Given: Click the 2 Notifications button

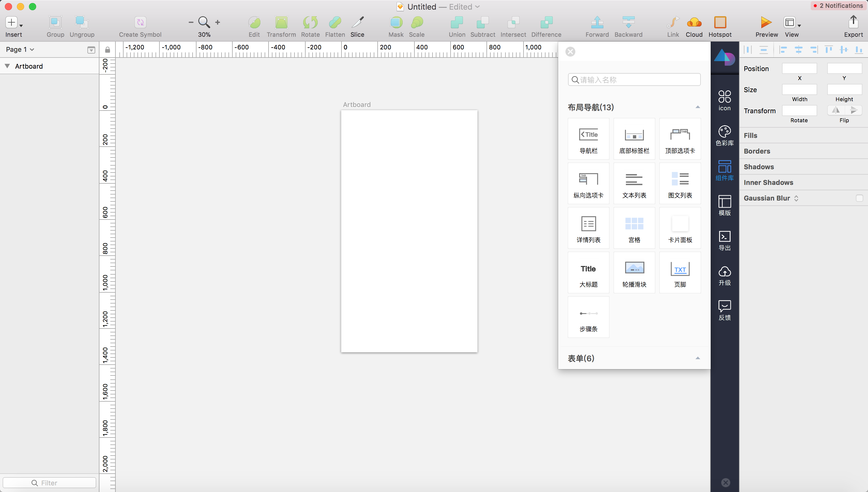Looking at the screenshot, I should 838,5.
